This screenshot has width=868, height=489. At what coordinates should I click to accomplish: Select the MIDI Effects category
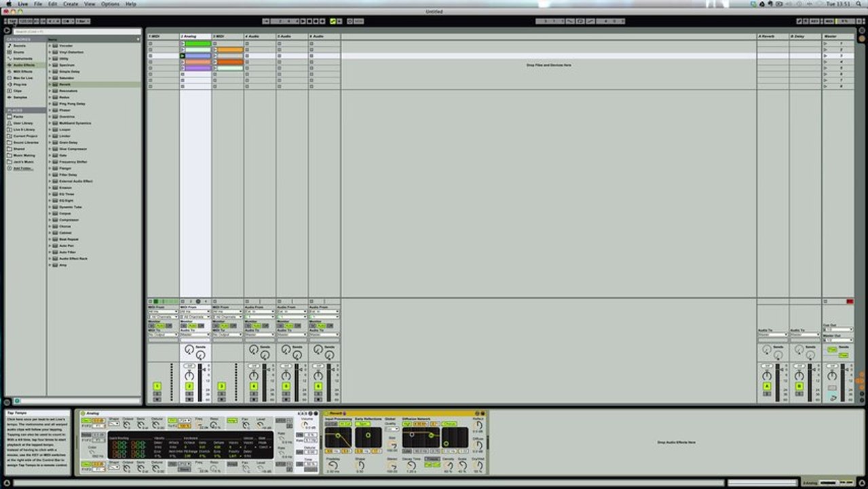tap(23, 71)
